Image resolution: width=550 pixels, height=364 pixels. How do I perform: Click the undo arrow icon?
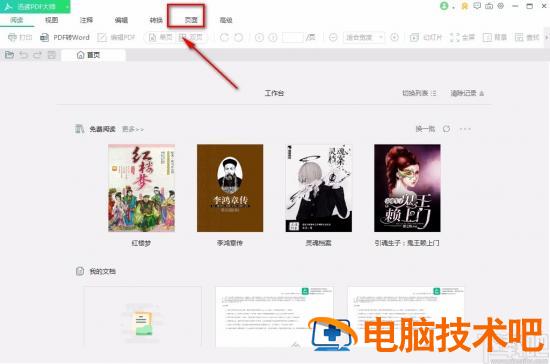(24, 55)
